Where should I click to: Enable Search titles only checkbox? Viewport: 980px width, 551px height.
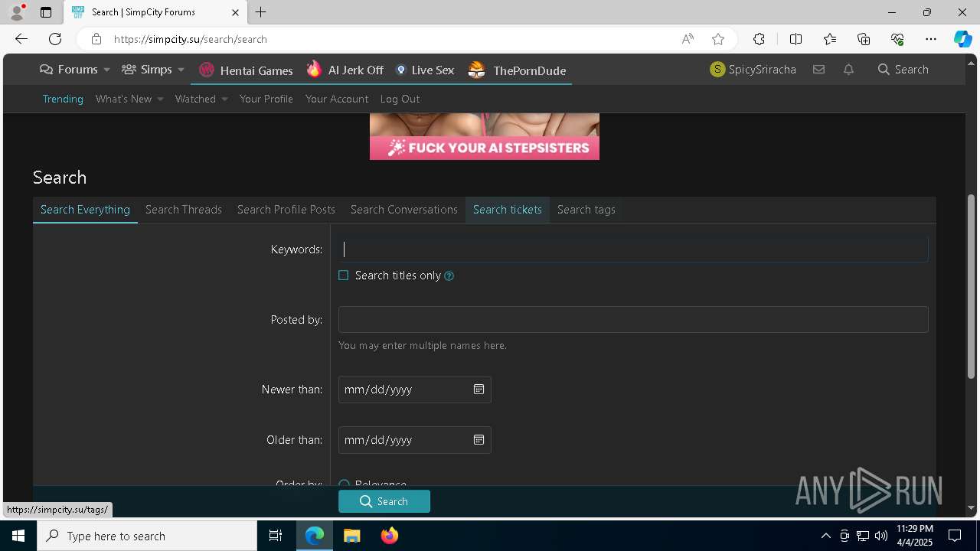coord(344,275)
